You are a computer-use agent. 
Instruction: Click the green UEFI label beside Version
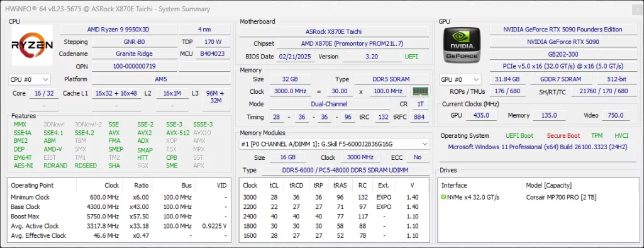coord(411,57)
